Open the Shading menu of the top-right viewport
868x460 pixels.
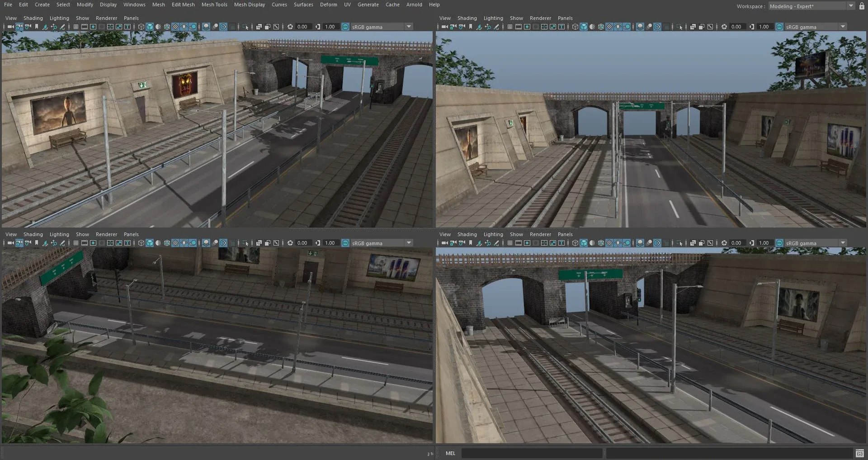467,18
